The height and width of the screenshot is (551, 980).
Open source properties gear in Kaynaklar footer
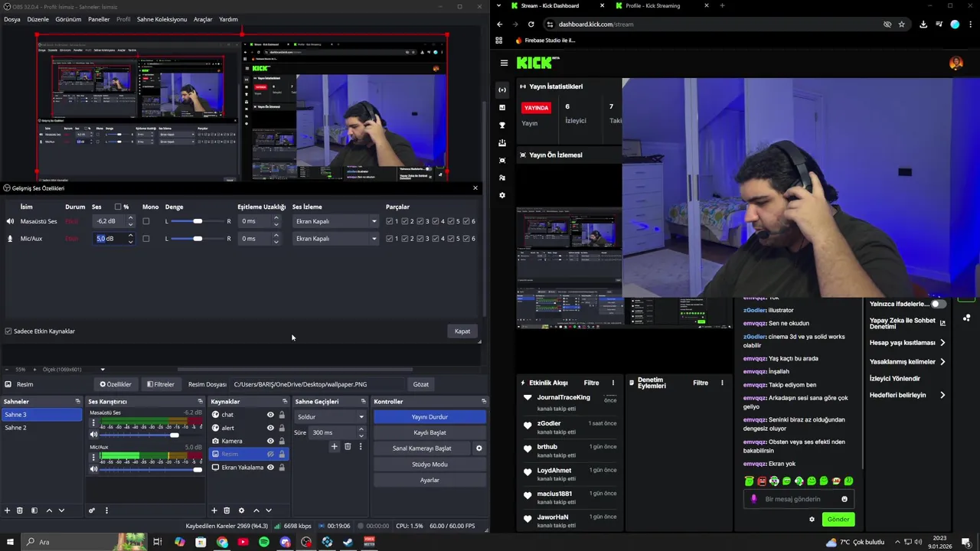(x=241, y=510)
